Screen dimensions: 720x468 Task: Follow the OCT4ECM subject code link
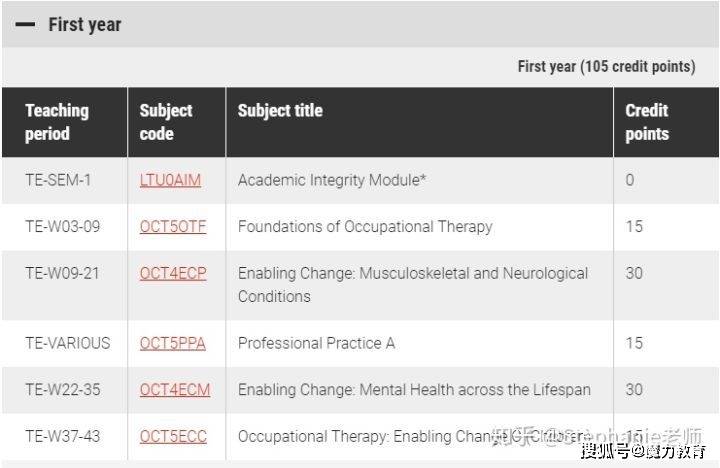pyautogui.click(x=175, y=389)
